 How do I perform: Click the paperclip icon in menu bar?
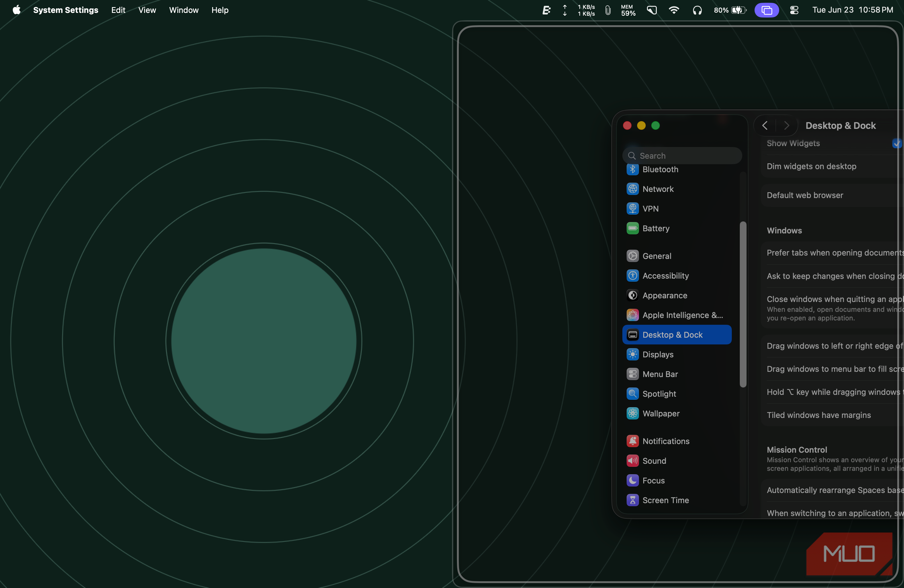pos(608,10)
